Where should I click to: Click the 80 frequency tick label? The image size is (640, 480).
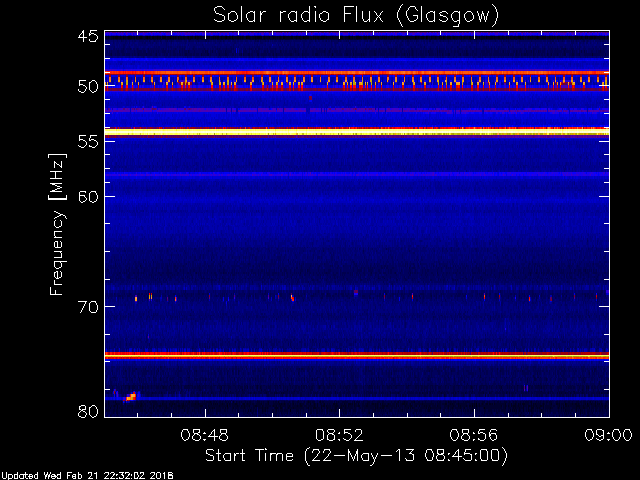[88, 411]
